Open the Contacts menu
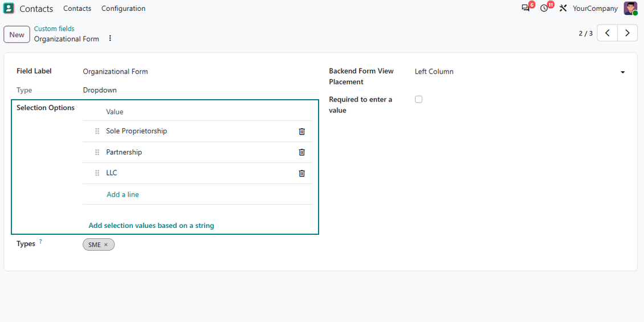 point(77,8)
